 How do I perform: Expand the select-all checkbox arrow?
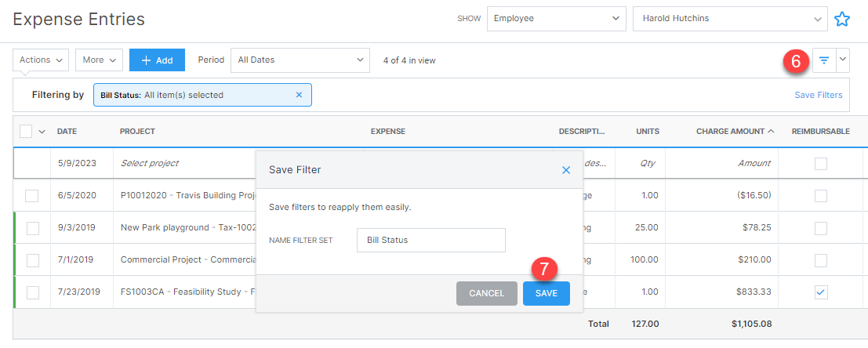[x=42, y=132]
